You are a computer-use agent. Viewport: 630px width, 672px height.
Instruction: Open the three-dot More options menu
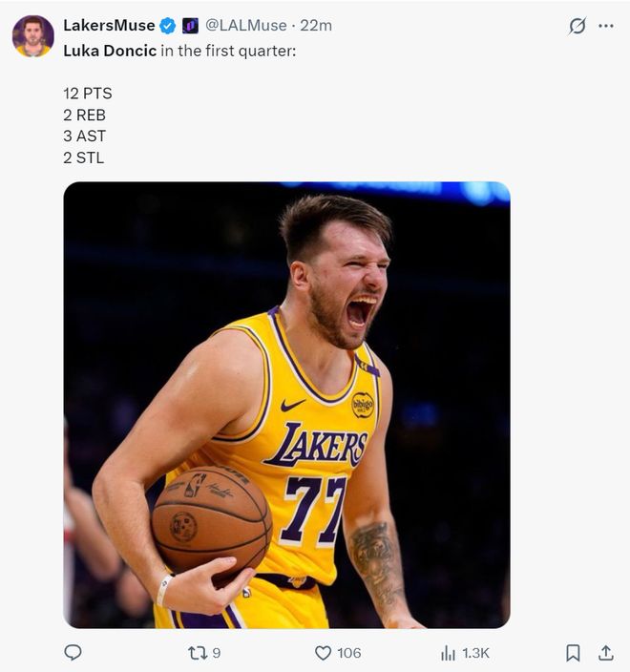(606, 26)
